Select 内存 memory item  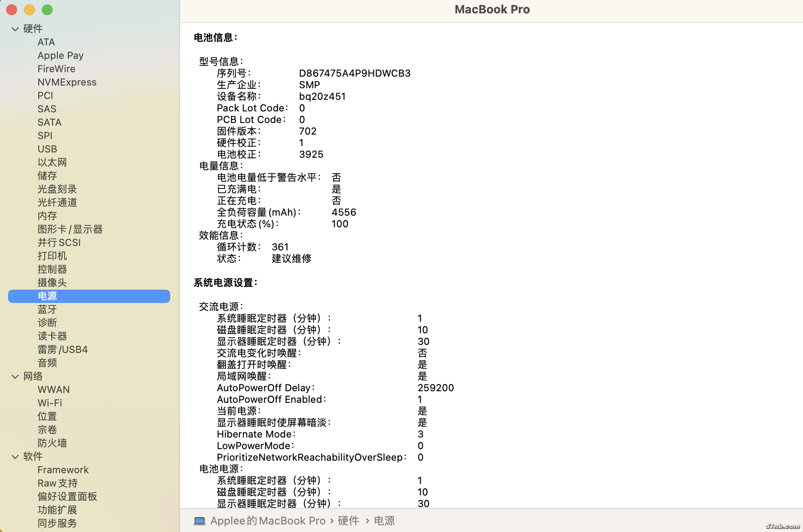[47, 216]
